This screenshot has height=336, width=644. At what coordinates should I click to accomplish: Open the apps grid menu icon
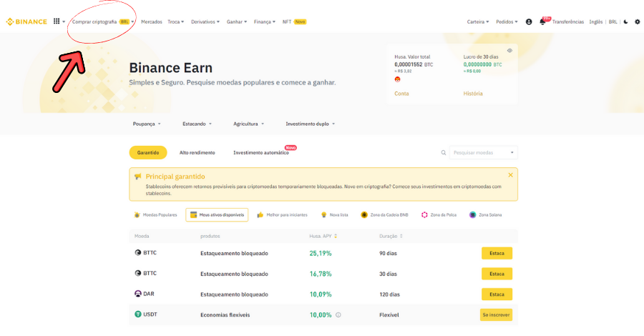coord(57,21)
